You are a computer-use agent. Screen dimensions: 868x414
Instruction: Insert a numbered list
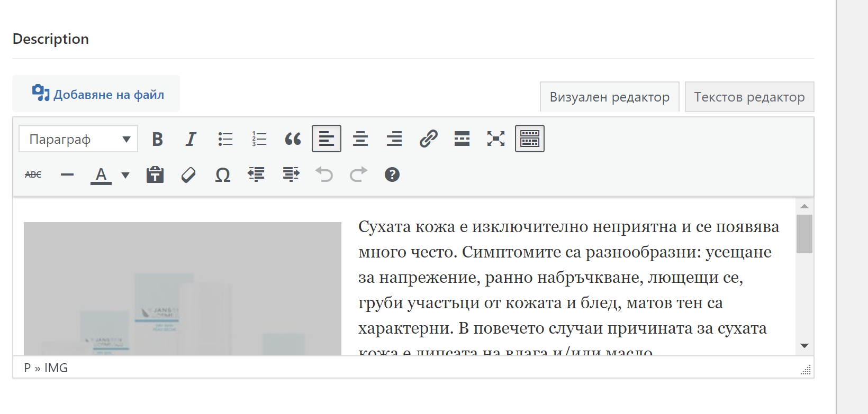click(x=259, y=139)
